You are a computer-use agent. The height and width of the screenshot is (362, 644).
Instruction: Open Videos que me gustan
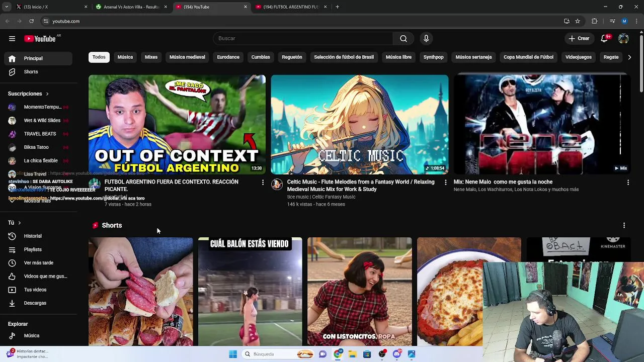[38, 276]
